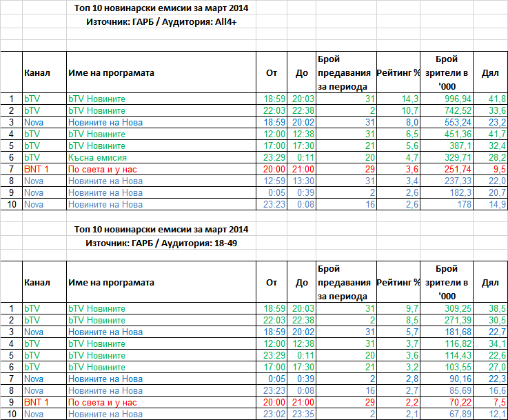Click share value 41,8

click(x=497, y=99)
